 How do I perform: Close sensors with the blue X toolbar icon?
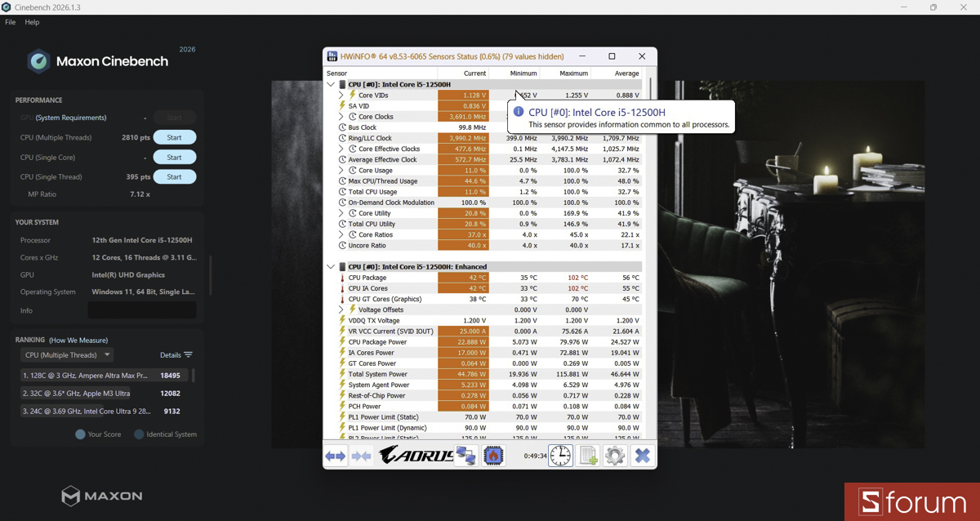pyautogui.click(x=643, y=456)
